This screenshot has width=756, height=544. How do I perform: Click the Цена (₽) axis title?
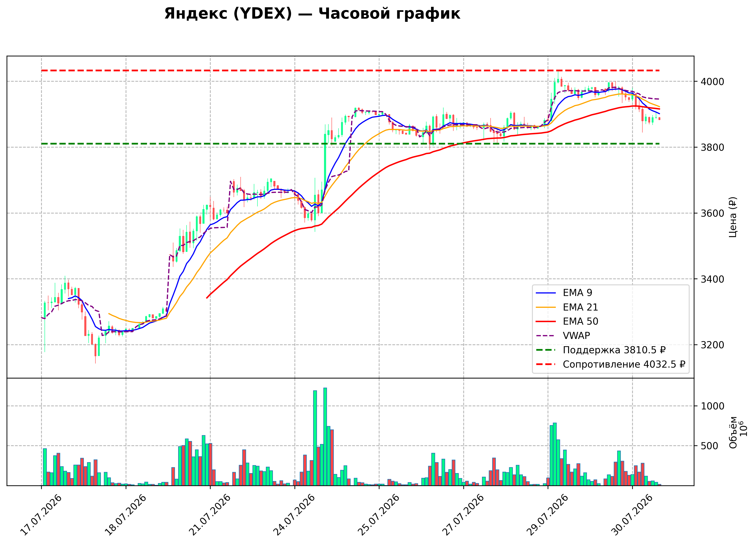tap(733, 217)
